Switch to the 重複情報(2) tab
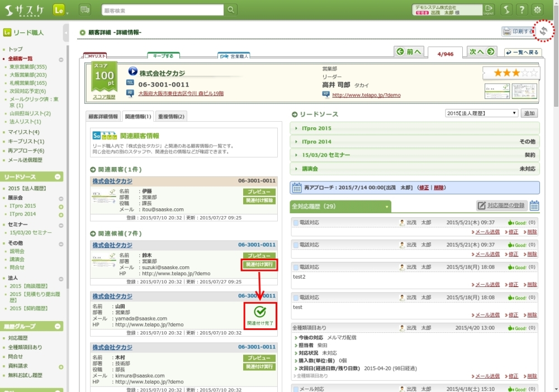 coord(172,116)
